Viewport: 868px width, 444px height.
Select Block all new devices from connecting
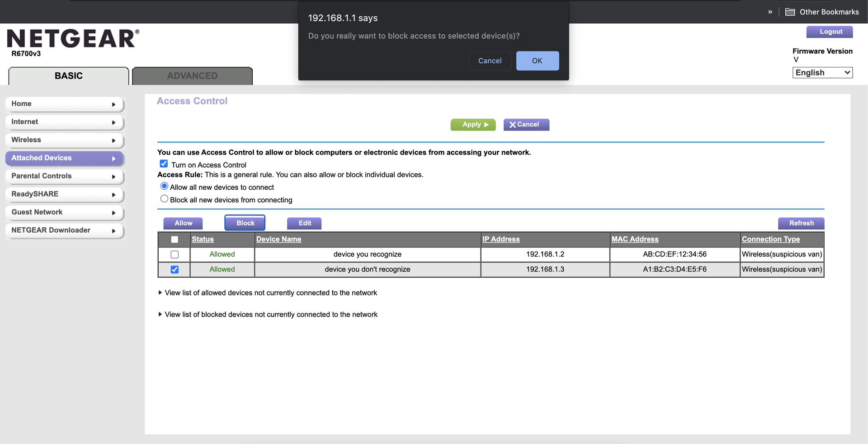coord(165,199)
